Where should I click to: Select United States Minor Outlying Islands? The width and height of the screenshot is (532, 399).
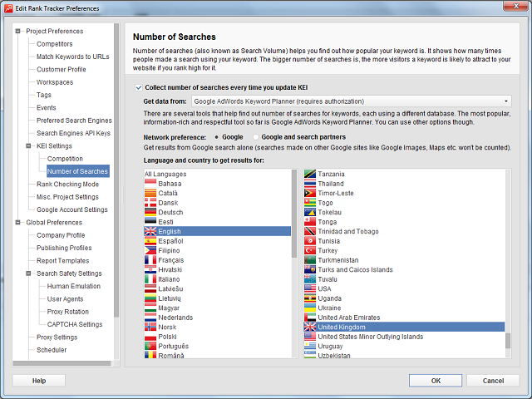coord(371,337)
